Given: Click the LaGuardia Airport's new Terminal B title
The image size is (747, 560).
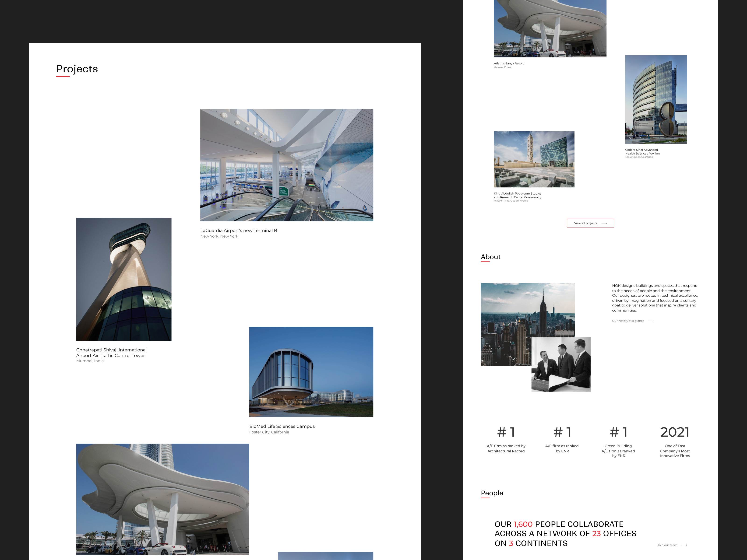Looking at the screenshot, I should (x=238, y=230).
